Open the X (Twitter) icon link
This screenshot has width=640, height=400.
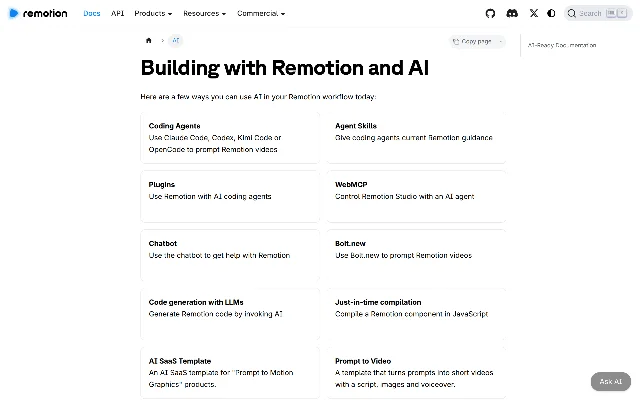click(533, 13)
